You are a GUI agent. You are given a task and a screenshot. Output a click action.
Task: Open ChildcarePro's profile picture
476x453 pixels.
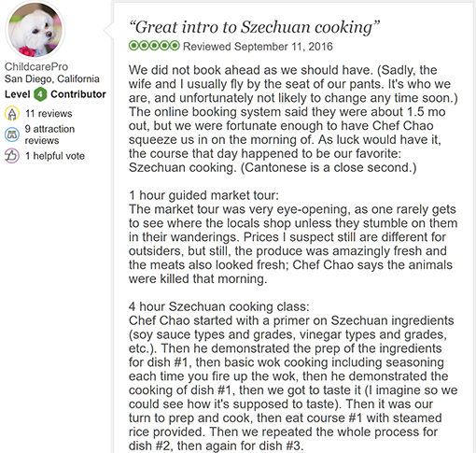[x=35, y=30]
